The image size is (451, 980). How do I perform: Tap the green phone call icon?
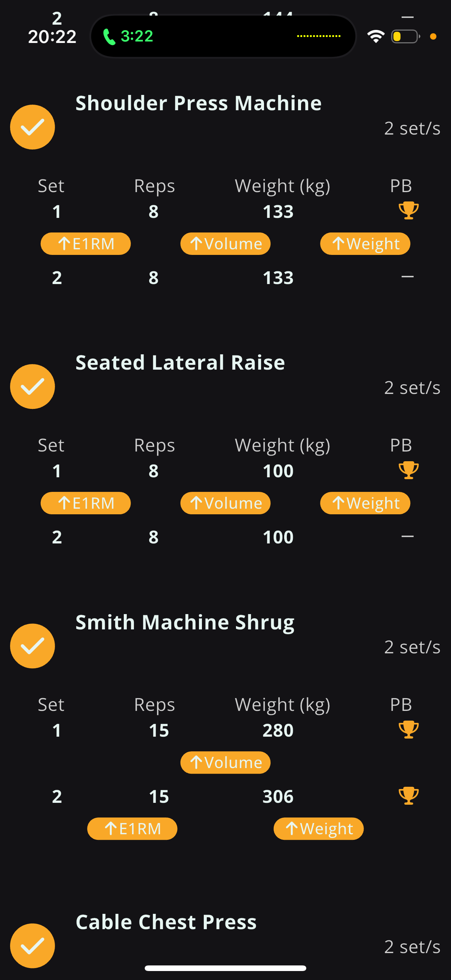[109, 37]
